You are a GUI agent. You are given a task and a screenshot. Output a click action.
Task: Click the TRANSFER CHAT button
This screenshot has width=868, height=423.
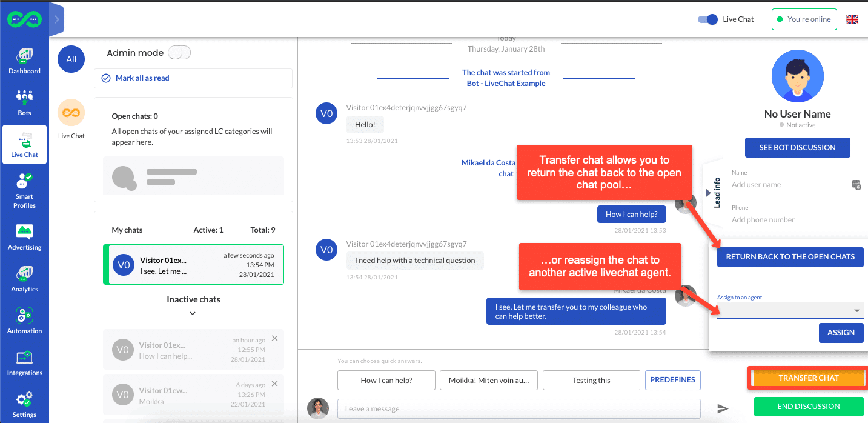point(809,378)
